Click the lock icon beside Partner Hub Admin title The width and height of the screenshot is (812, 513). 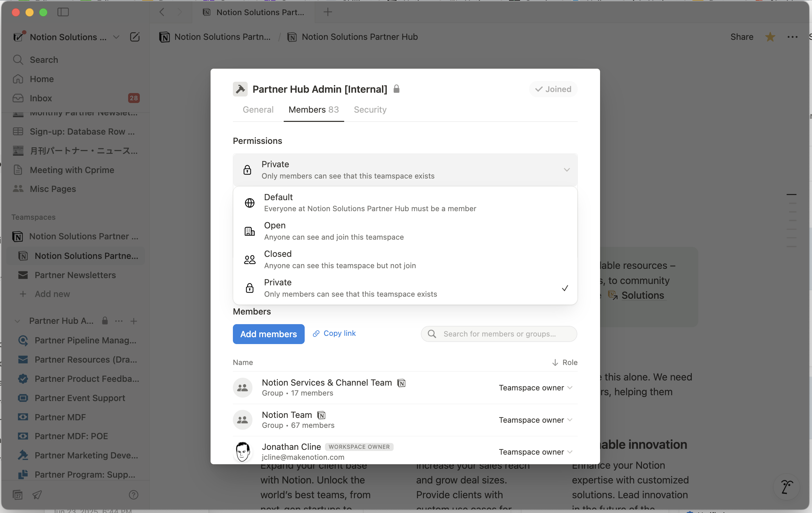[396, 89]
